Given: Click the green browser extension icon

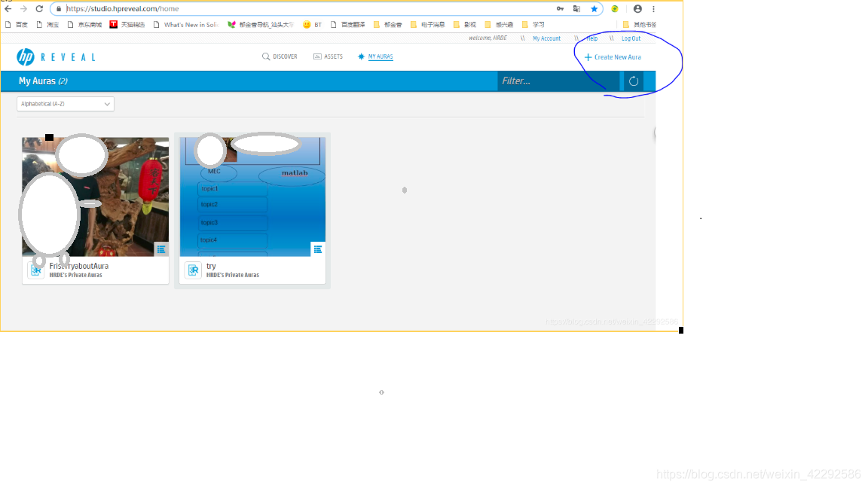Looking at the screenshot, I should (615, 9).
